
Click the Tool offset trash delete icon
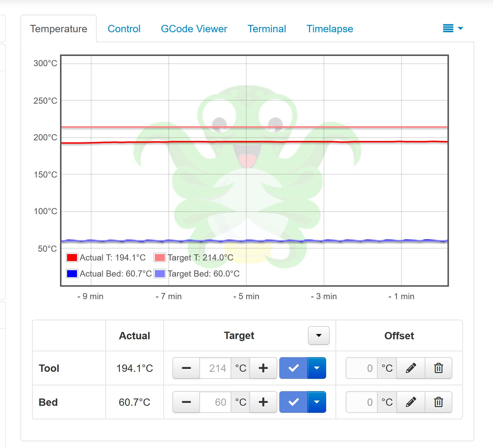point(438,368)
